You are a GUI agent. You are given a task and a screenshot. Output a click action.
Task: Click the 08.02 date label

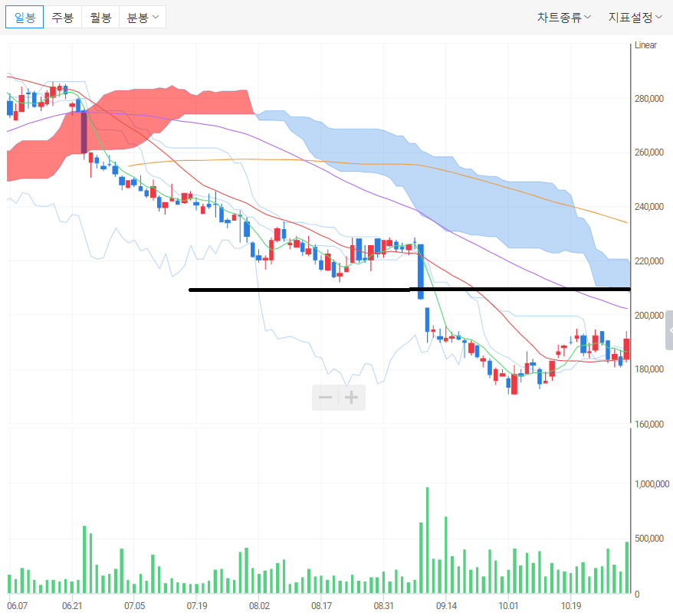pyautogui.click(x=259, y=606)
